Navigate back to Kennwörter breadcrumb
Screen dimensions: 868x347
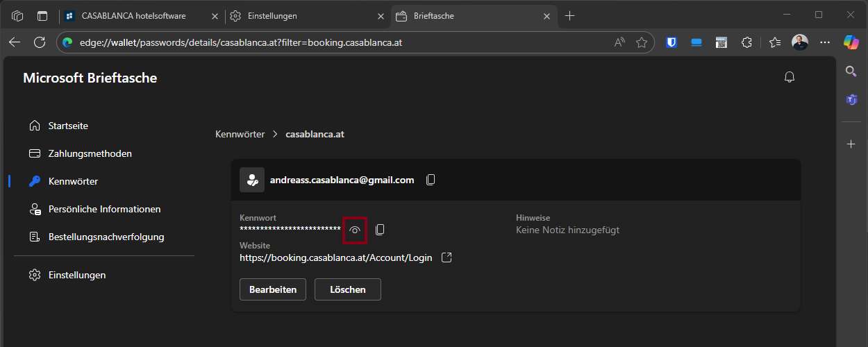point(240,134)
